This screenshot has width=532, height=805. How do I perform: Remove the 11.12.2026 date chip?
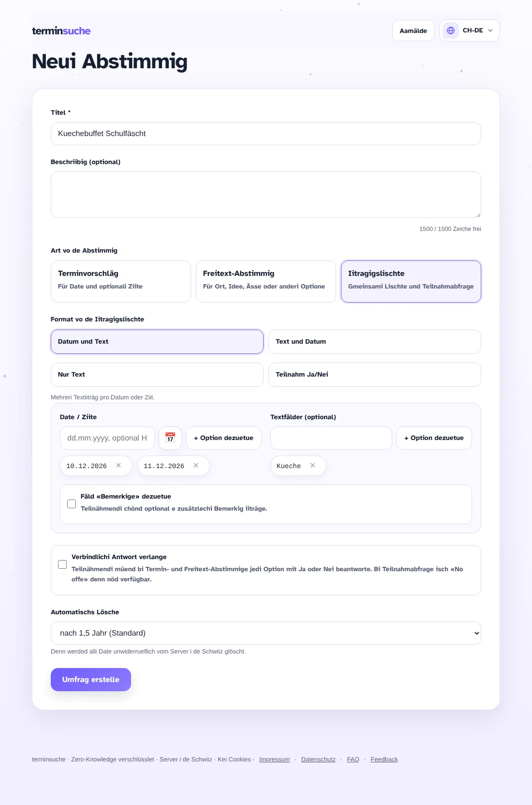coord(196,465)
